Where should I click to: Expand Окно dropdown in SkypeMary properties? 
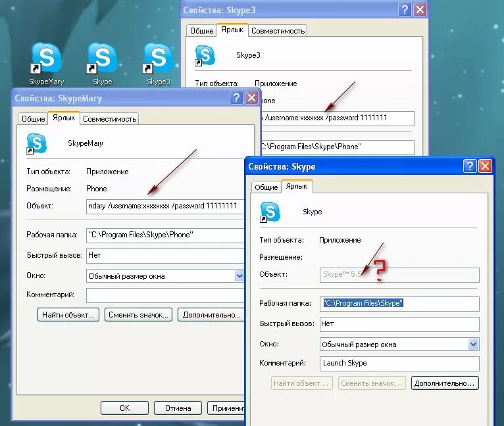tap(239, 276)
